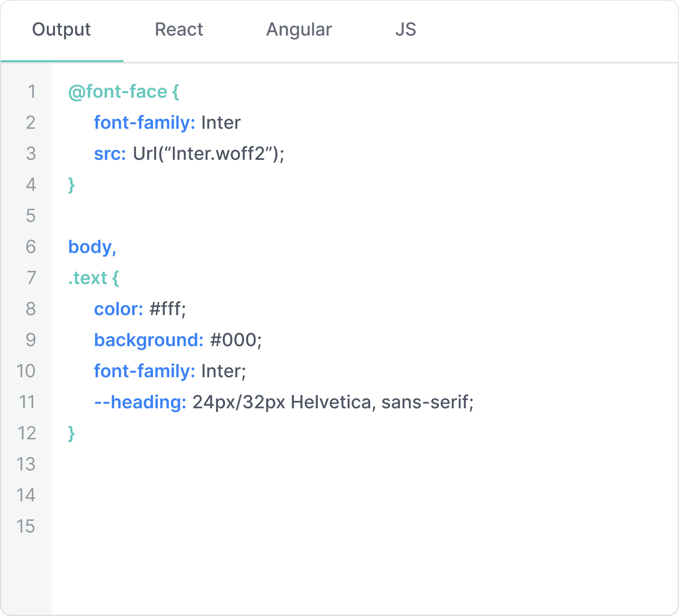Switch to the JS tab
679x616 pixels.
405,30
